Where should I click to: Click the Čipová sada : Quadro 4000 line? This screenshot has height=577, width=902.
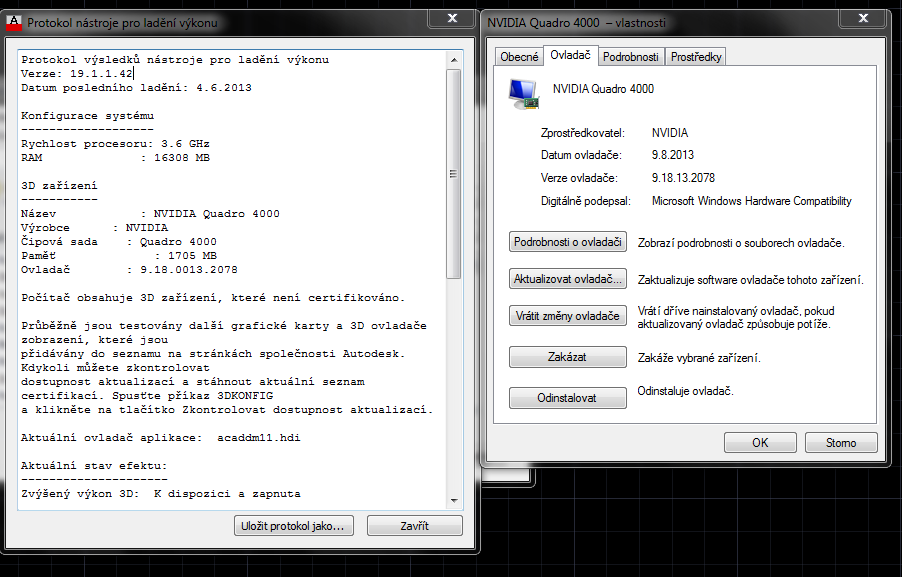tap(119, 242)
